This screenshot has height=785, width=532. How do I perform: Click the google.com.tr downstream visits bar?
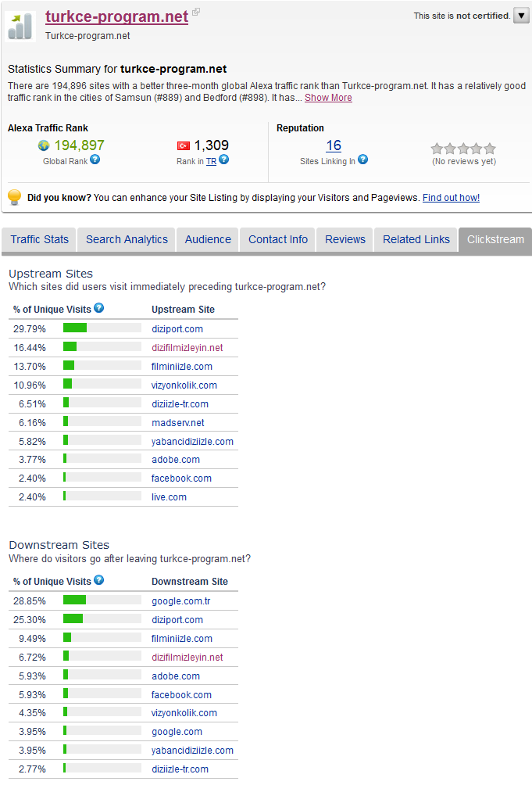[x=102, y=600]
